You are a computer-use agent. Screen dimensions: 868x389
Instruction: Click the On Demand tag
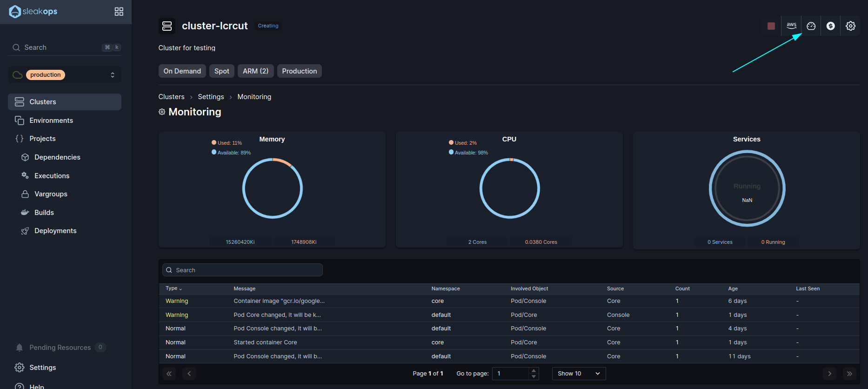pos(182,71)
